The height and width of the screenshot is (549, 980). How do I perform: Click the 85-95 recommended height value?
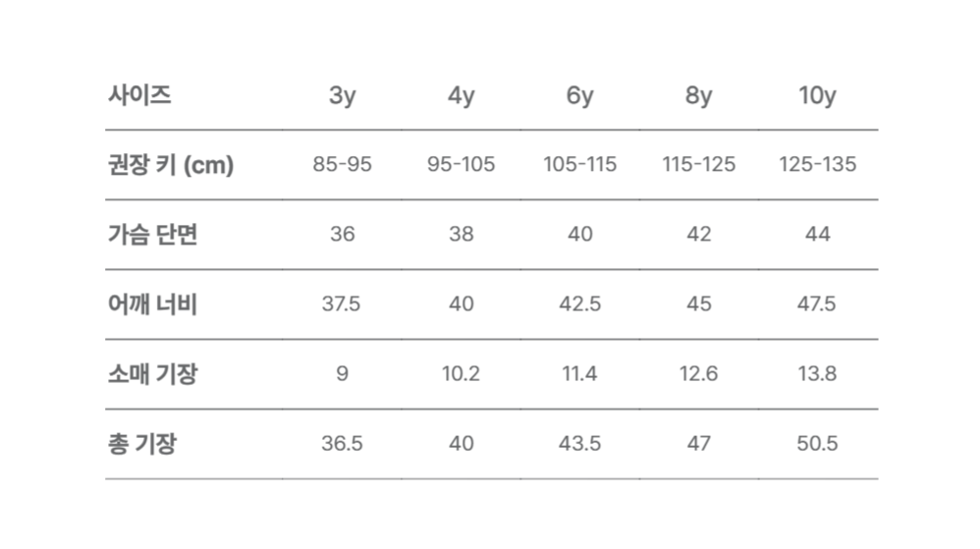pos(342,165)
